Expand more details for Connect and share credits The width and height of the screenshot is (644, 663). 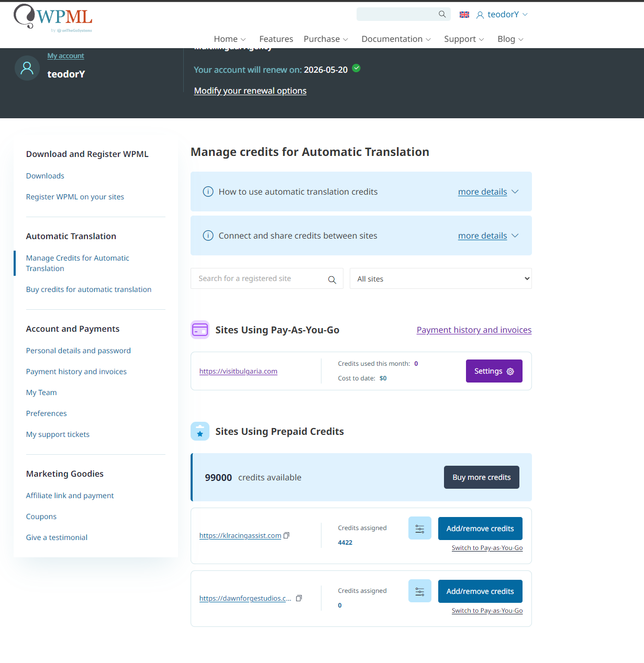(488, 235)
